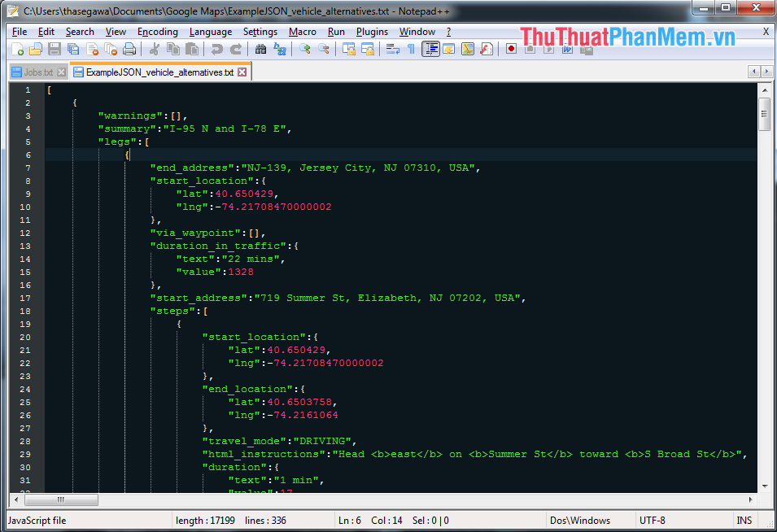
Task: Create a new file with the New icon
Action: tap(16, 49)
